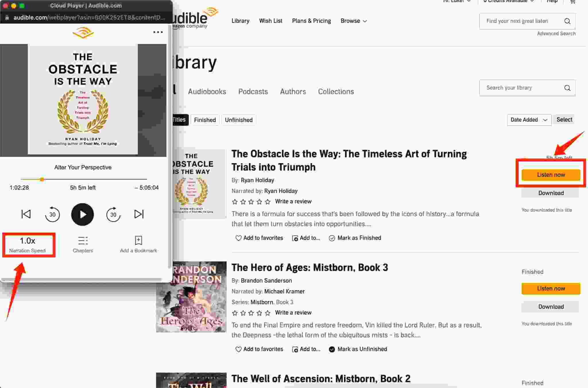Switch to the Podcasts tab
The image size is (588, 388).
[x=253, y=92]
